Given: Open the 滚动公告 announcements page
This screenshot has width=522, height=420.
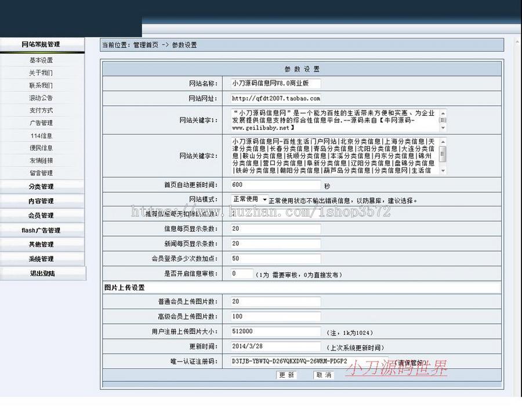Looking at the screenshot, I should click(x=41, y=98).
